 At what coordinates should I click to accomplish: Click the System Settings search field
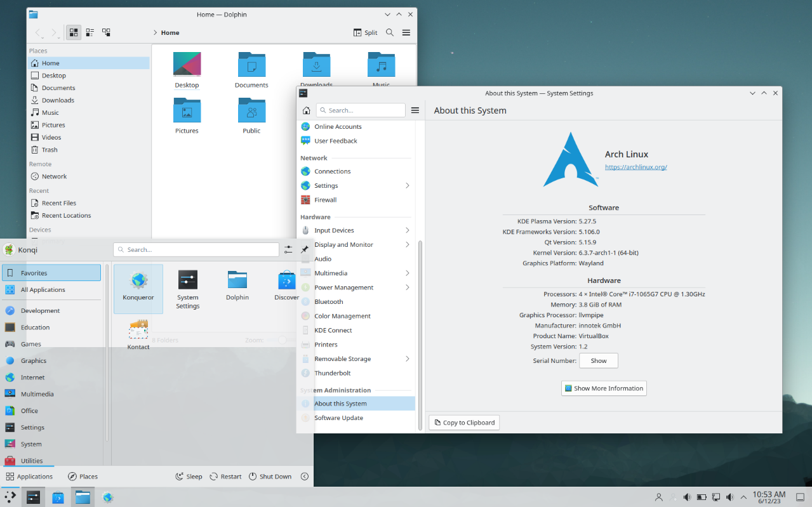click(361, 110)
